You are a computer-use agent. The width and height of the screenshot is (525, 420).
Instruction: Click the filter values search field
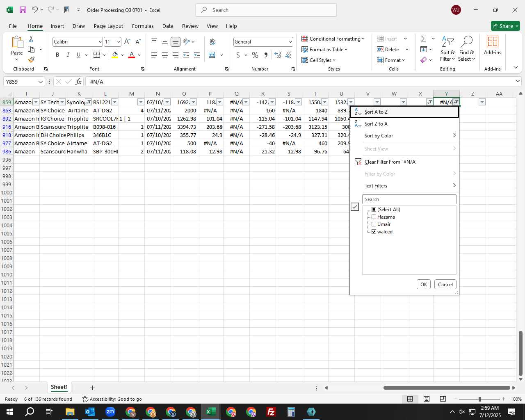point(409,199)
